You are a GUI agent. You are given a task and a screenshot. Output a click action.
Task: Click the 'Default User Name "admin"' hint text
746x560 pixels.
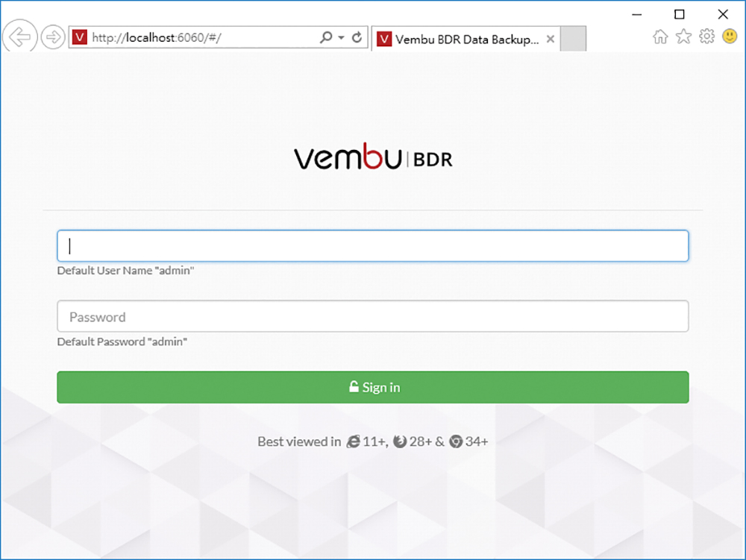pyautogui.click(x=125, y=271)
